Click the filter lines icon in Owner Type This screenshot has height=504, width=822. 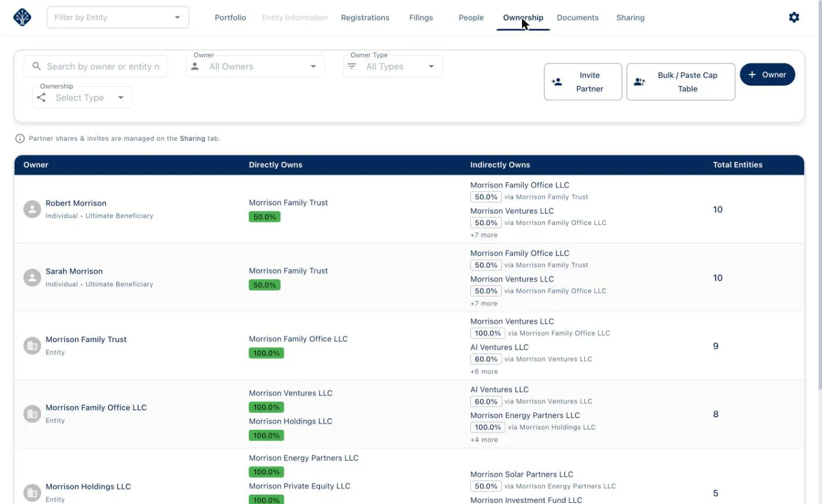pyautogui.click(x=352, y=66)
